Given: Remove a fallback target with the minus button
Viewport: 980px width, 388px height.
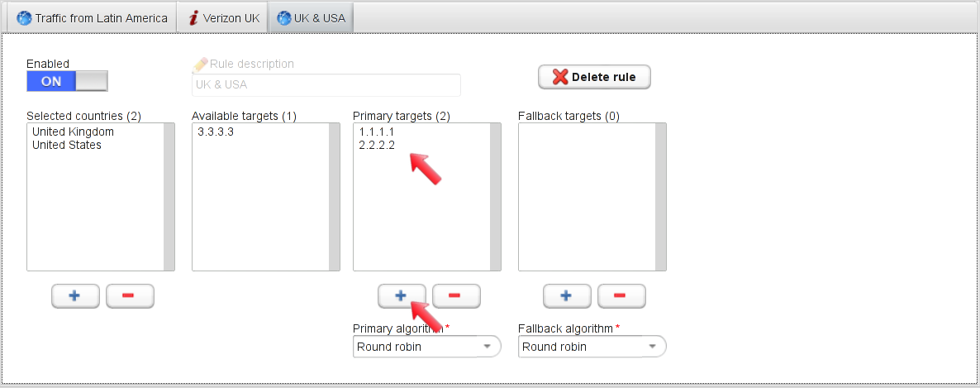Looking at the screenshot, I should [x=621, y=296].
